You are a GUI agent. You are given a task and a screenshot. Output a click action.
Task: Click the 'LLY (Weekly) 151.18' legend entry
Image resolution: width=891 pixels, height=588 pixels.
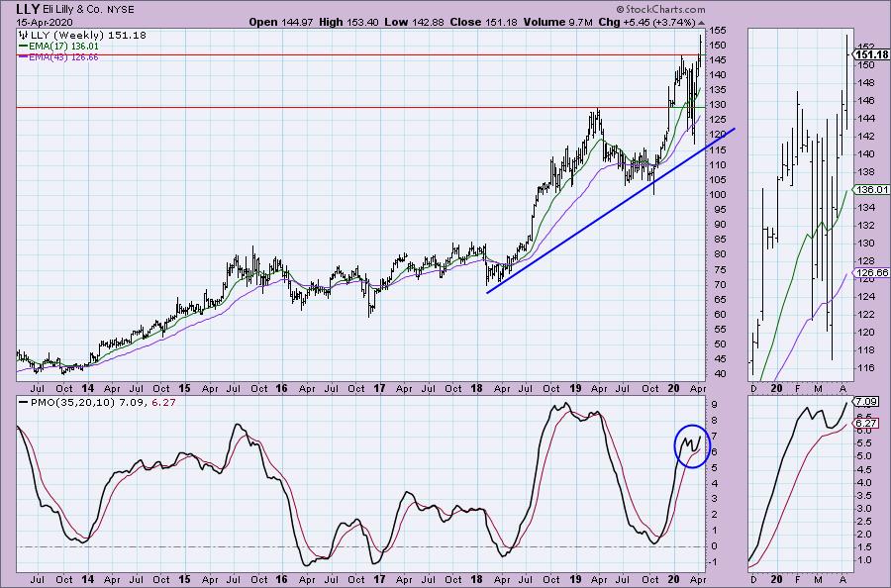click(88, 36)
